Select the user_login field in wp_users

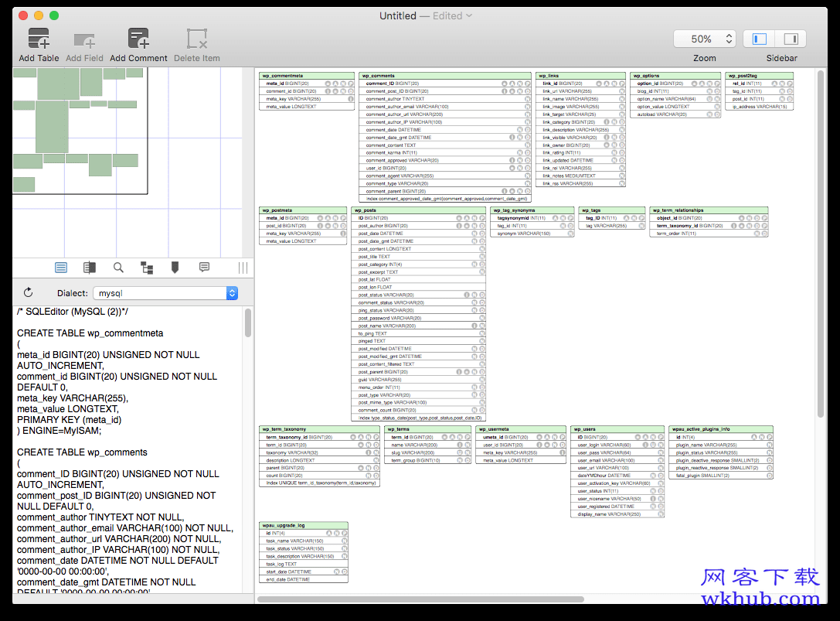617,445
